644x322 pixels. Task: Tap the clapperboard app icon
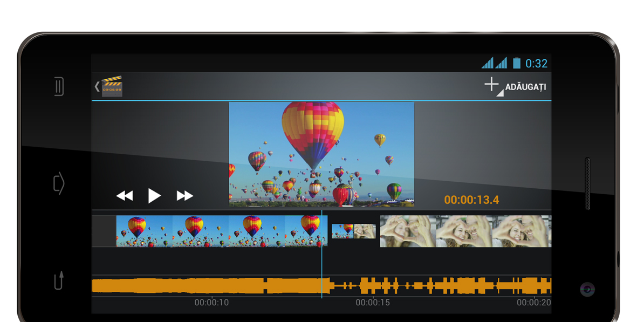[x=112, y=86]
